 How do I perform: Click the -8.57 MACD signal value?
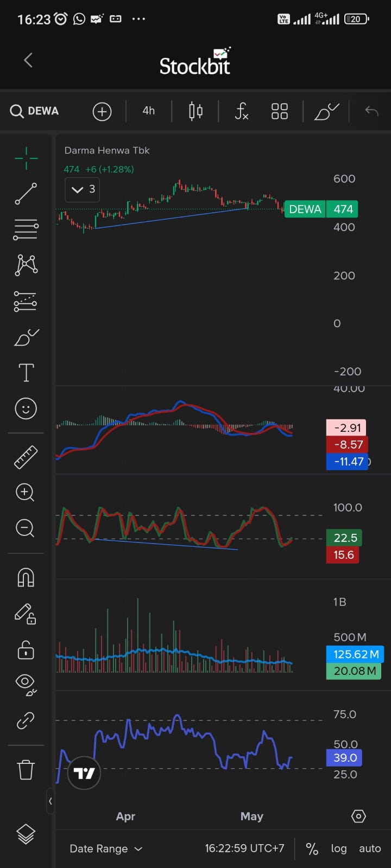(347, 445)
